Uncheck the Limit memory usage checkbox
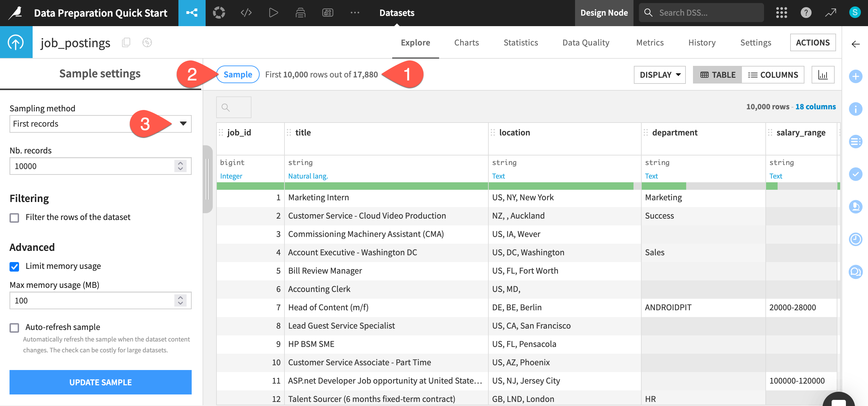This screenshot has height=406, width=868. click(x=14, y=266)
